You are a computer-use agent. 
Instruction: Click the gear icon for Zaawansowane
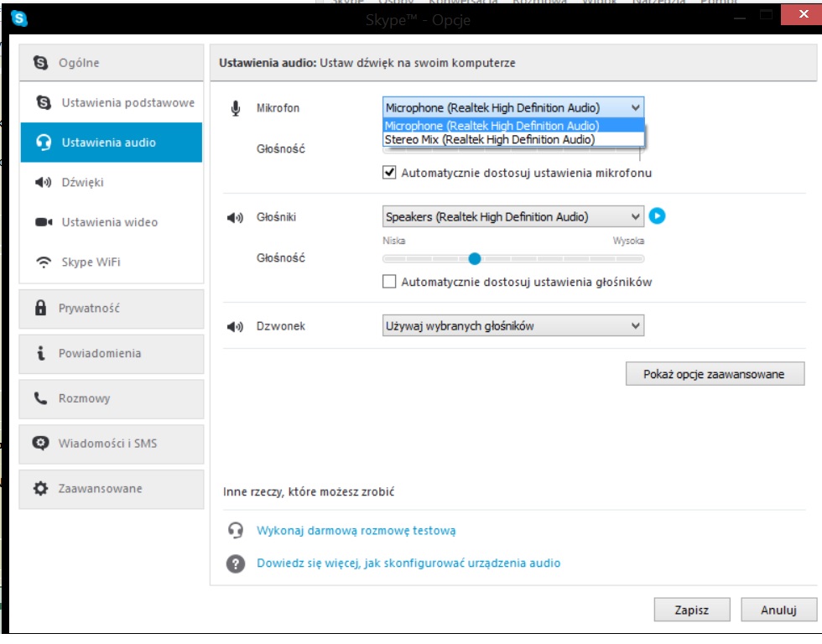(x=40, y=488)
